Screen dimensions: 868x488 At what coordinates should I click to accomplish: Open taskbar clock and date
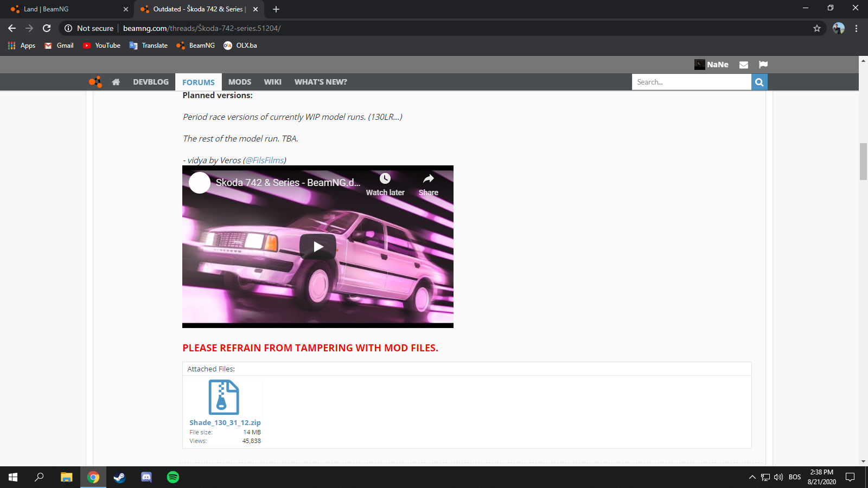point(821,477)
